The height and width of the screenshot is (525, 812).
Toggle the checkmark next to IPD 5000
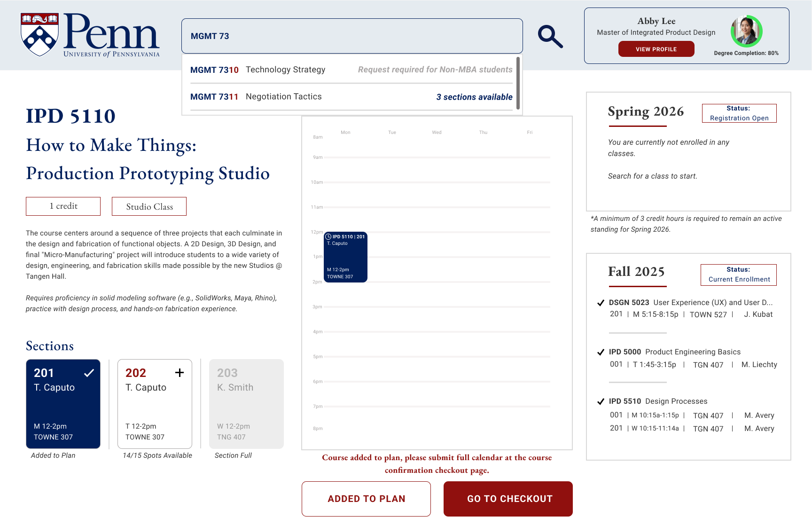click(x=601, y=352)
